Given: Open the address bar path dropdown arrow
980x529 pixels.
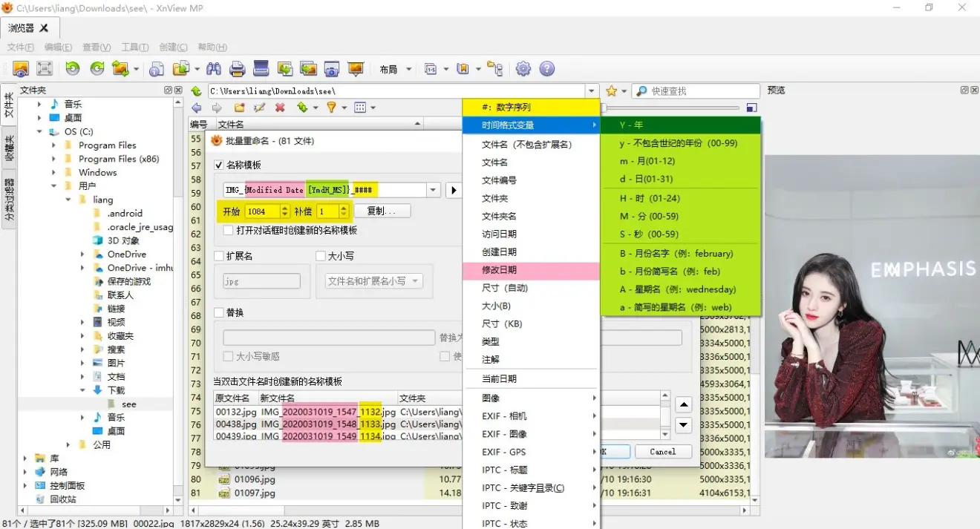Looking at the screenshot, I should point(592,91).
